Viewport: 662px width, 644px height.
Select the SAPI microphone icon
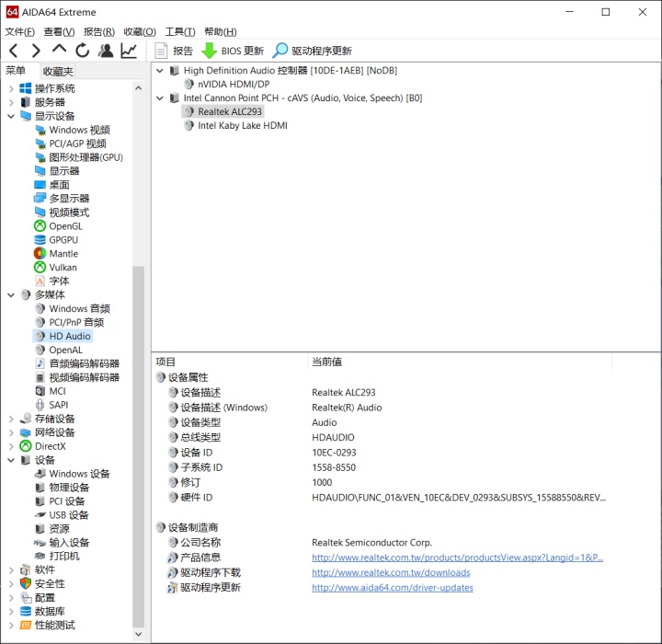(x=40, y=405)
